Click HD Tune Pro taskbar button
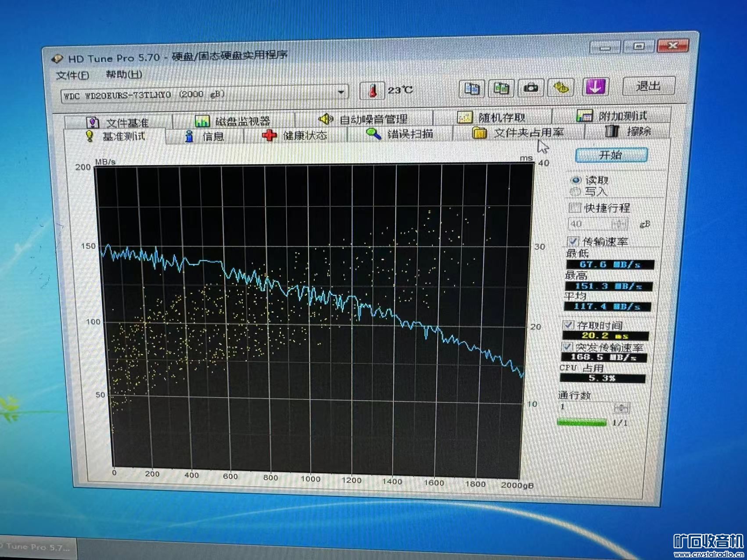The image size is (747, 560). coord(37,547)
